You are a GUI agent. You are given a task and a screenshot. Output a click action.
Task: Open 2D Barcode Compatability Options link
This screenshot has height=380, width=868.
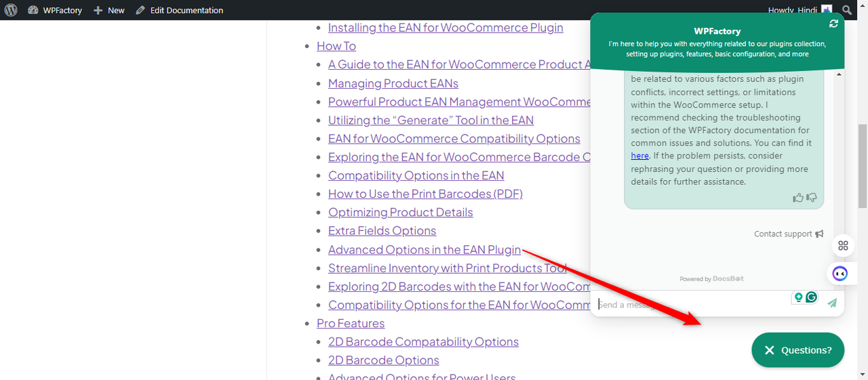pyautogui.click(x=423, y=342)
